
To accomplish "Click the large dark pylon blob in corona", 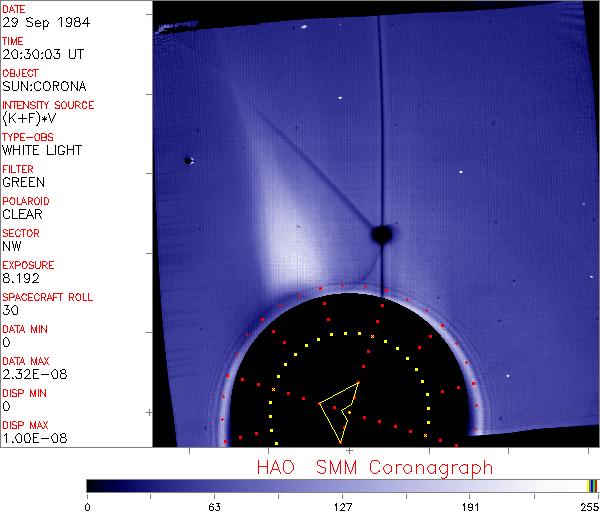I will pos(382,234).
